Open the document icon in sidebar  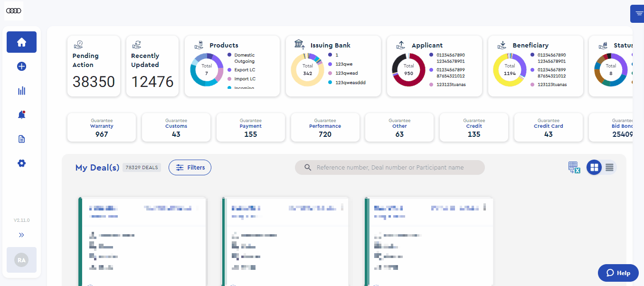point(21,139)
